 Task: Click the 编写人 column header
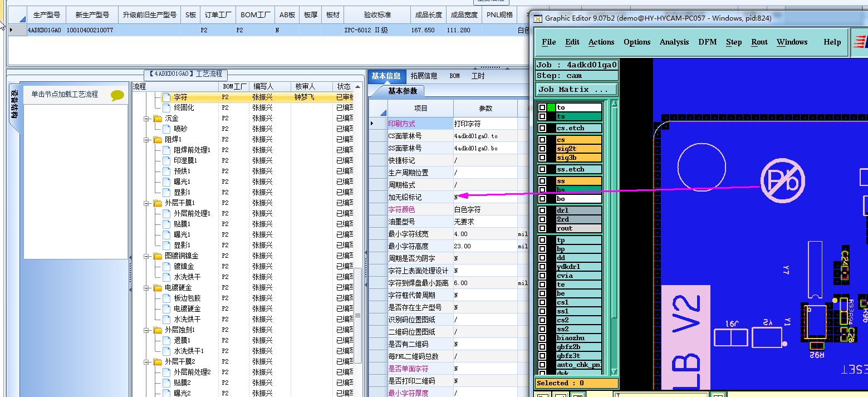270,86
